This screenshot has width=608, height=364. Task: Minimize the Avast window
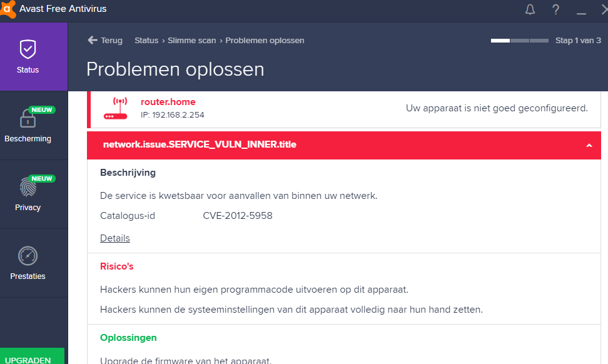581,9
